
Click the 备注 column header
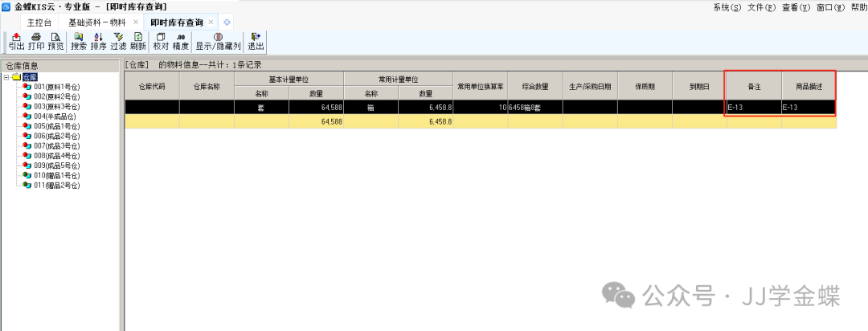tap(753, 87)
